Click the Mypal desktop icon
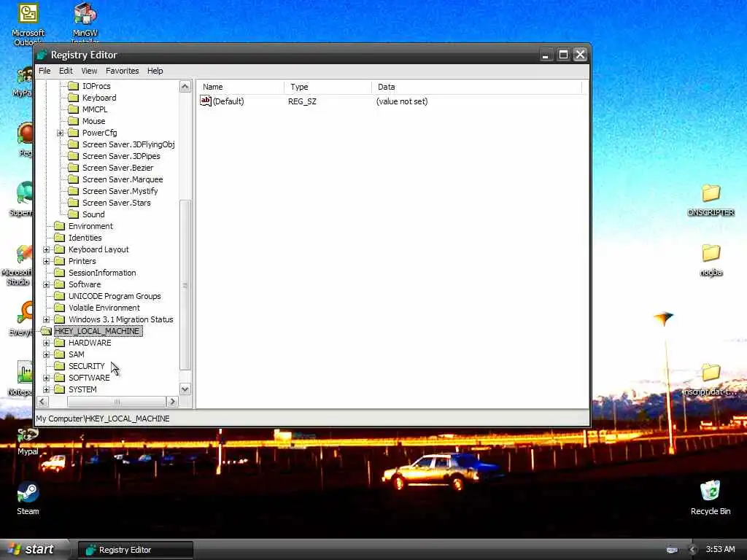The height and width of the screenshot is (560, 747). click(x=28, y=441)
